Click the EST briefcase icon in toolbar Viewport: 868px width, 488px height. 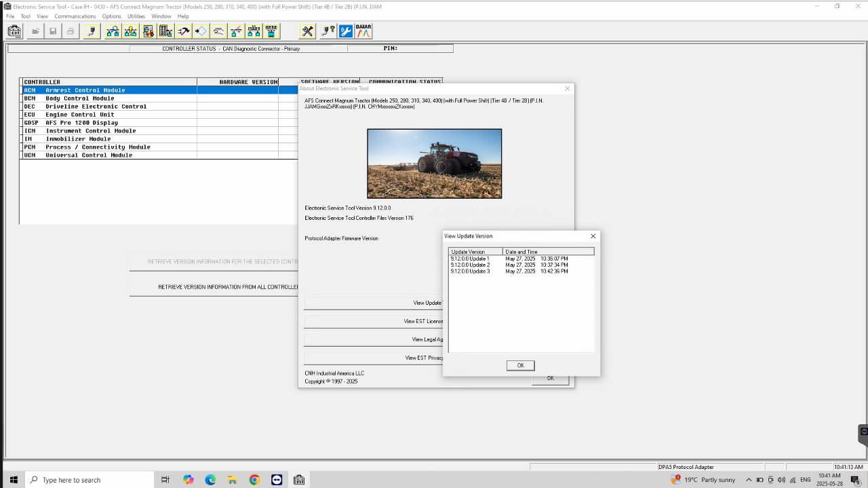[14, 31]
